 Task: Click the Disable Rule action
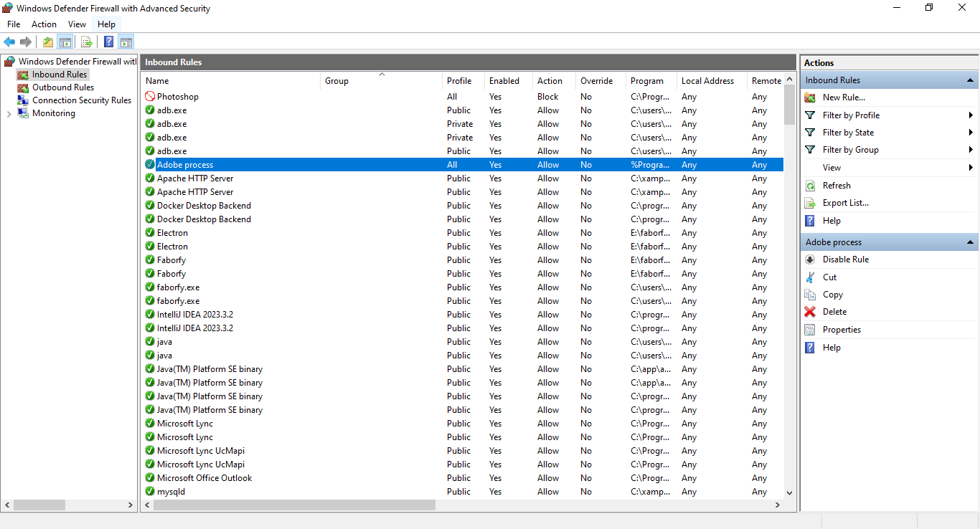(x=846, y=259)
